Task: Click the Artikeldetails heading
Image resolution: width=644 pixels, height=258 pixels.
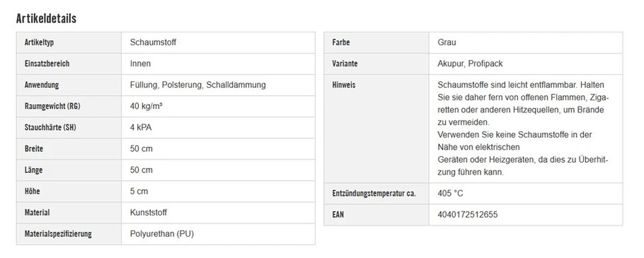Action: (46, 18)
